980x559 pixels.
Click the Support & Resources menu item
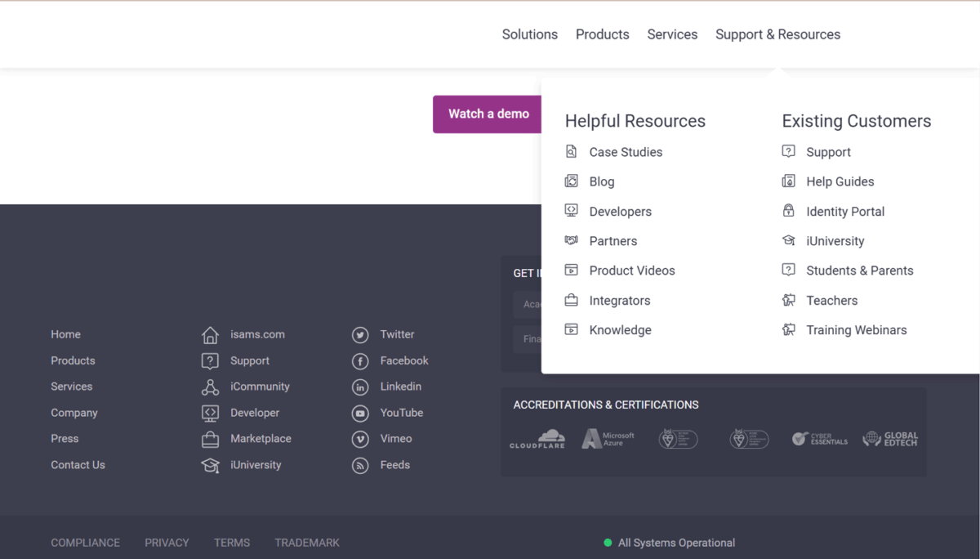pyautogui.click(x=777, y=34)
